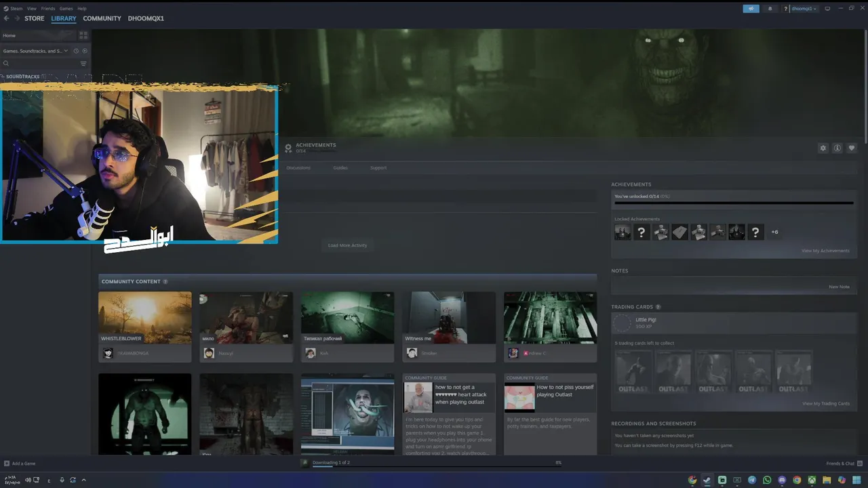Viewport: 868px width, 488px height.
Task: Expand the taskbar hidden icons chevron
Action: point(83,480)
